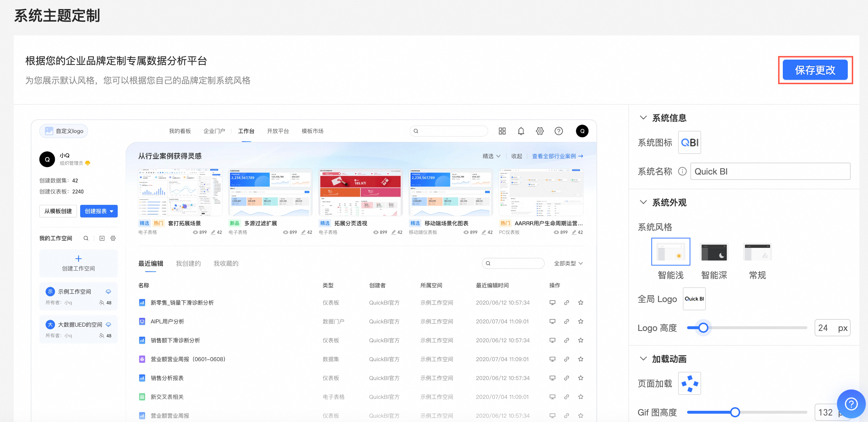Switch to 模板市场 tab
The image size is (868, 422).
[312, 131]
